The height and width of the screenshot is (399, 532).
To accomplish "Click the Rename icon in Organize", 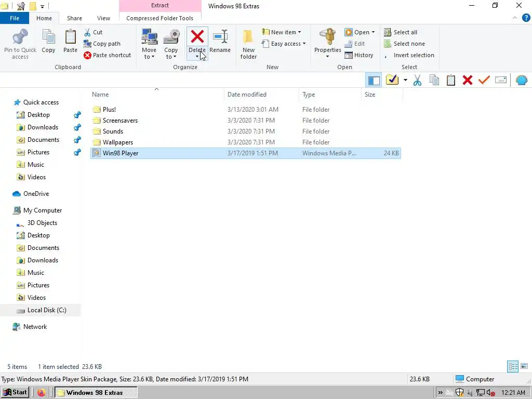I will [220, 37].
